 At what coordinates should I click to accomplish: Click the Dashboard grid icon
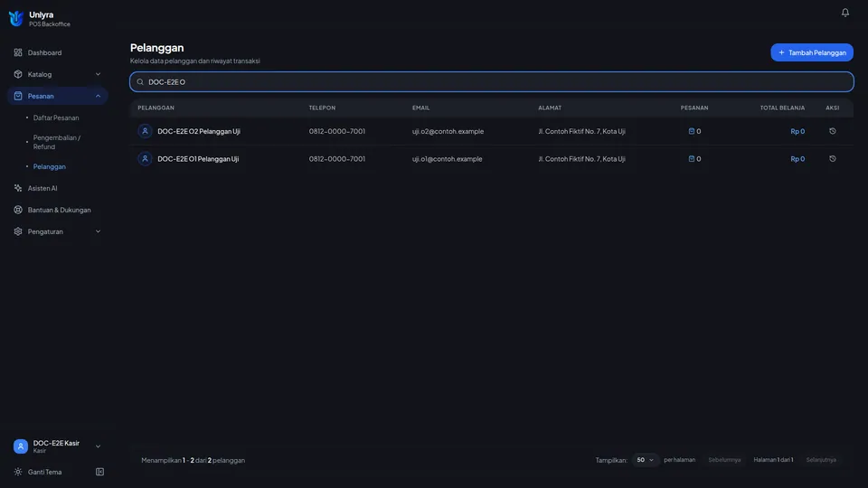point(18,52)
